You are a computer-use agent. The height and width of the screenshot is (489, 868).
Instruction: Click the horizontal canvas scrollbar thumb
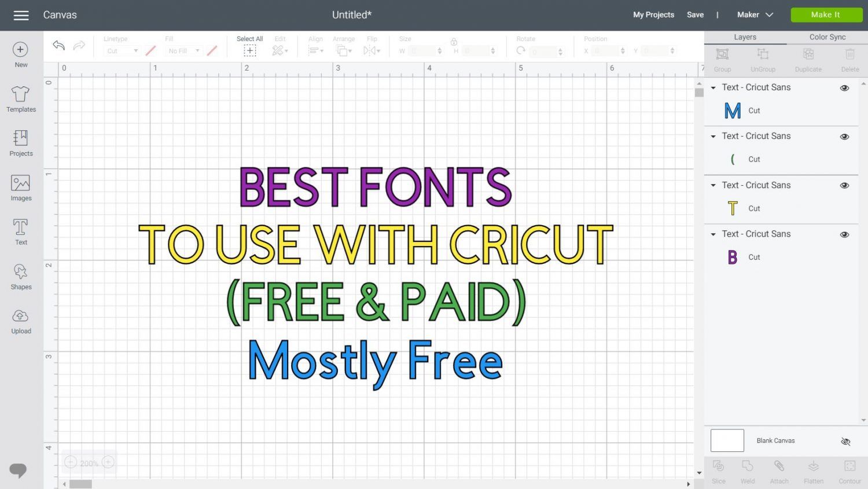pos(80,484)
